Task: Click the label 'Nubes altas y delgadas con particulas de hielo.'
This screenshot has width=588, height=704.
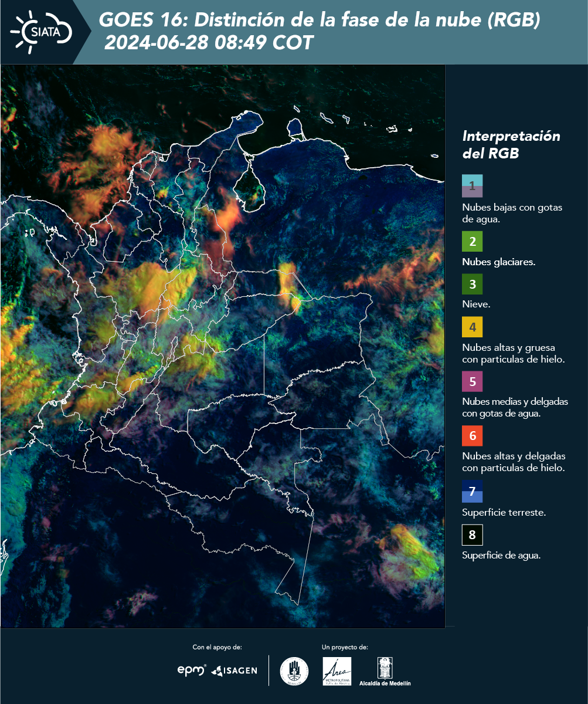Action: click(514, 462)
